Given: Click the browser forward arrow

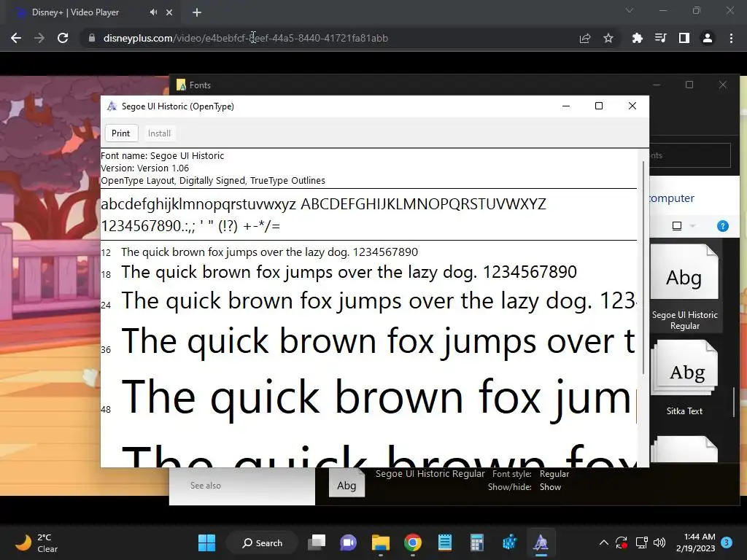Looking at the screenshot, I should (x=39, y=38).
